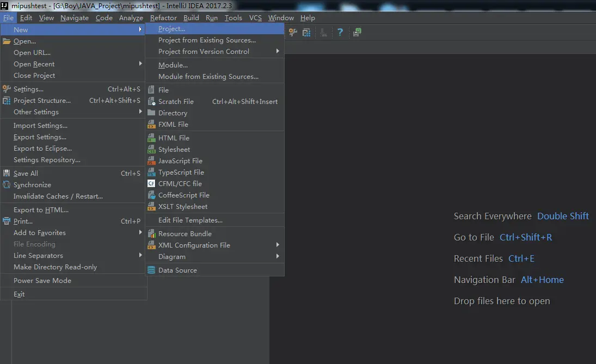Expand the New submenu entry
Image resolution: width=596 pixels, height=364 pixels.
coord(73,29)
